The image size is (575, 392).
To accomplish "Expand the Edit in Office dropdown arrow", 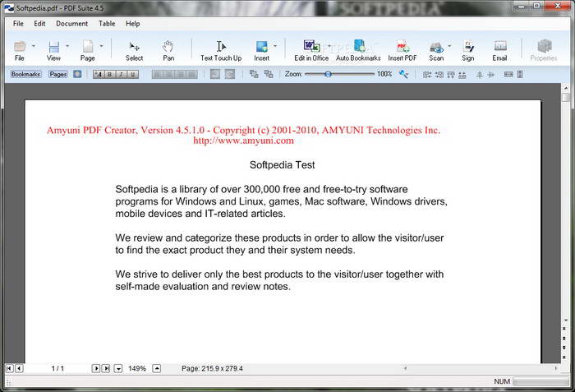I will click(329, 46).
